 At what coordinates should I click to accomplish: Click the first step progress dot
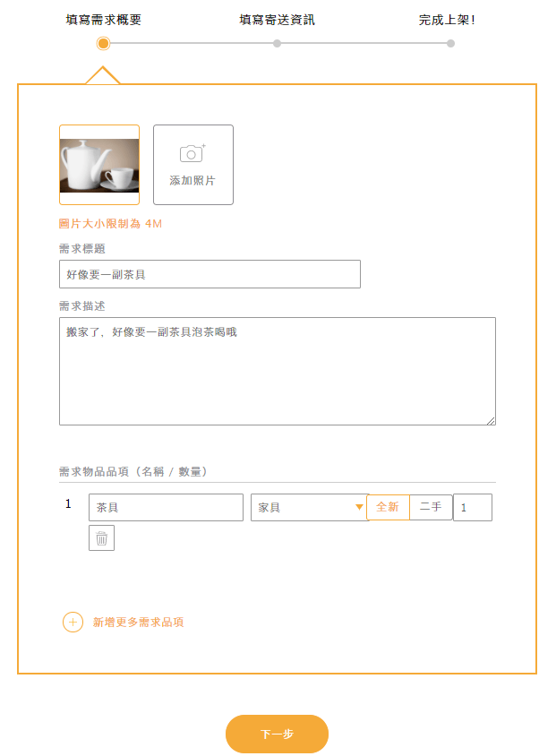103,42
